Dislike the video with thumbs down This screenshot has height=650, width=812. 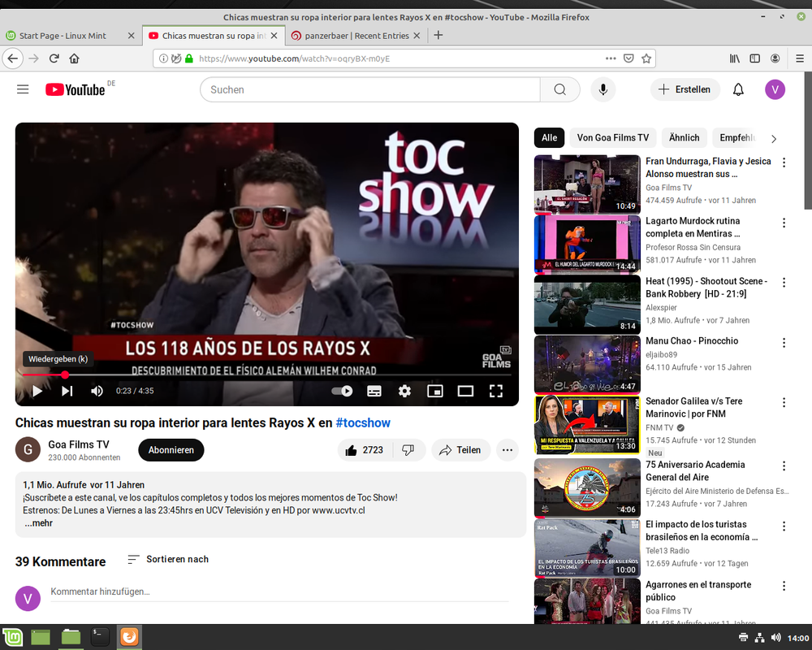(x=408, y=450)
